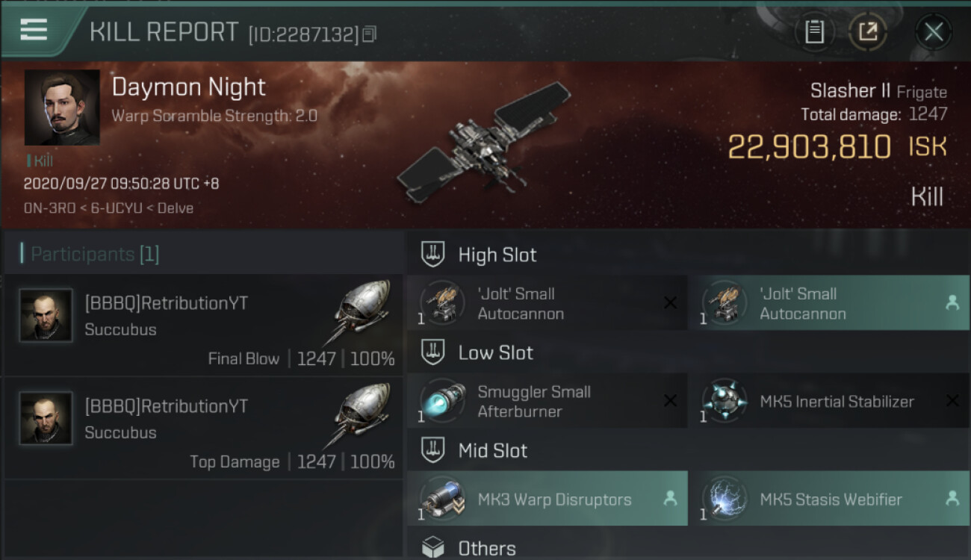This screenshot has width=971, height=560.
Task: Close the kill report window
Action: [x=933, y=31]
